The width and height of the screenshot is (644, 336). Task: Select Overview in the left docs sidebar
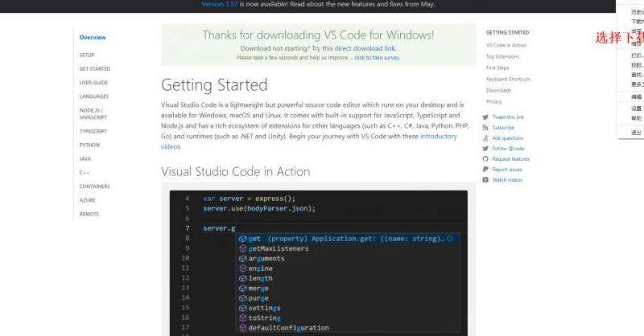click(x=93, y=37)
